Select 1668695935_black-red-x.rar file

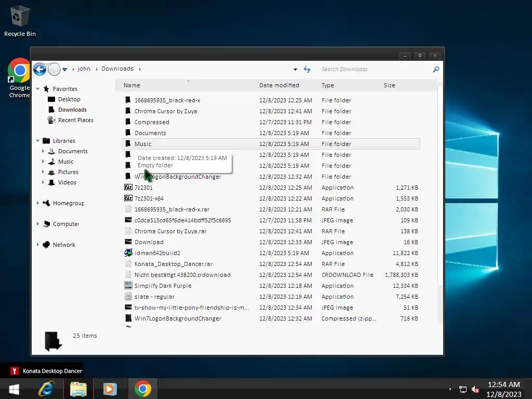(172, 209)
